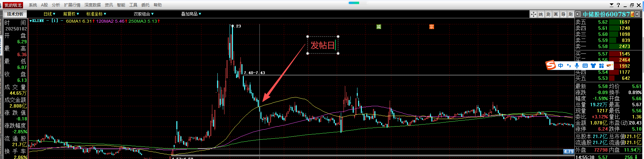Screen dimensions: 644x159
Task: Open the 前复权 adjustment dropdown
Action: 71,14
